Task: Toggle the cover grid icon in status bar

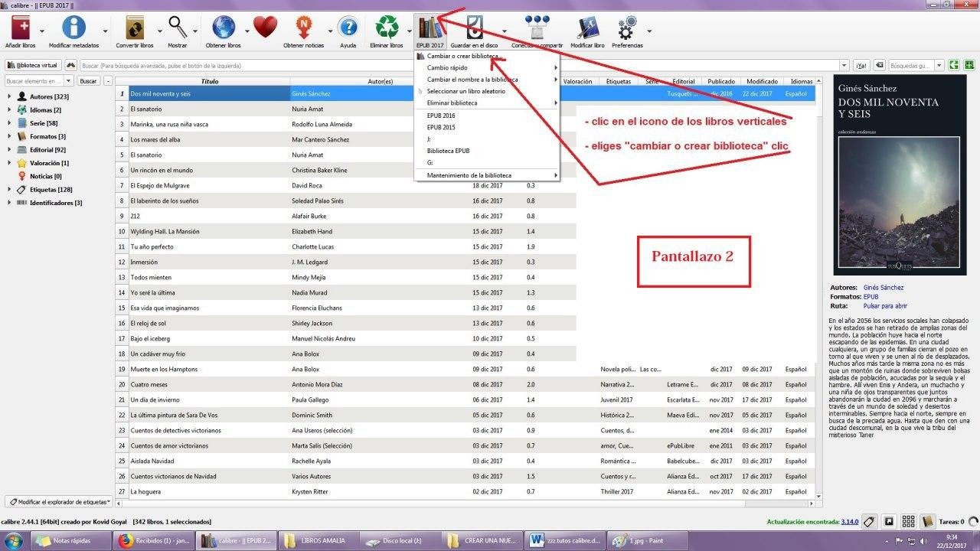Action: [x=908, y=521]
